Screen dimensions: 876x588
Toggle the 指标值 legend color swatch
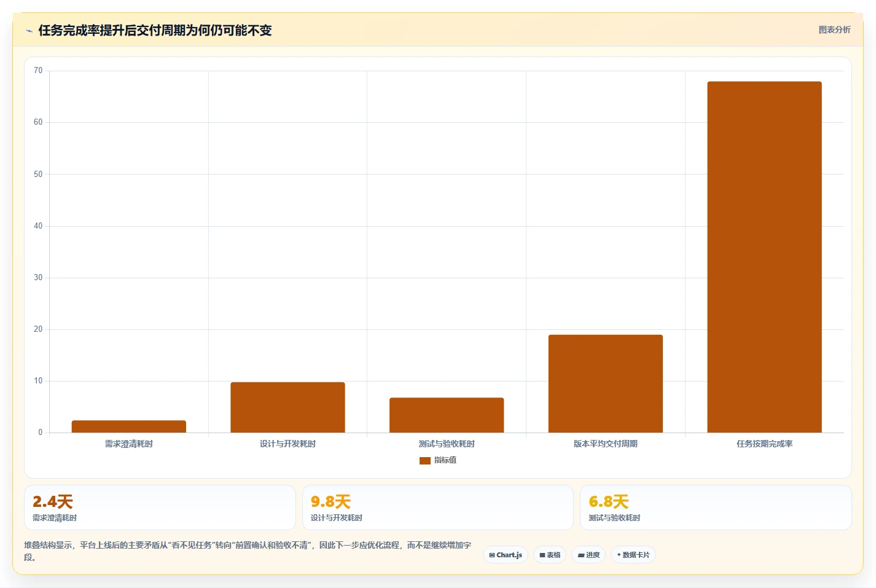click(x=424, y=460)
